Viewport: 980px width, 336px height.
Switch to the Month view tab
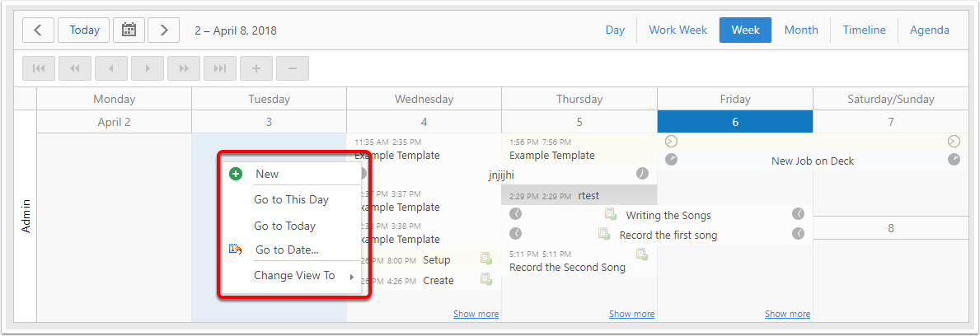coord(800,30)
